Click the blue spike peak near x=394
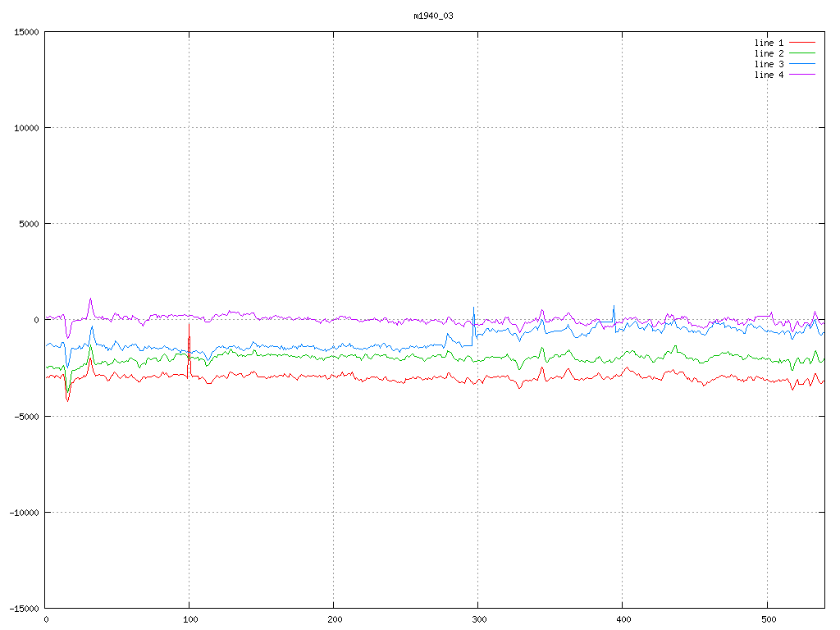840x630 pixels. point(613,306)
